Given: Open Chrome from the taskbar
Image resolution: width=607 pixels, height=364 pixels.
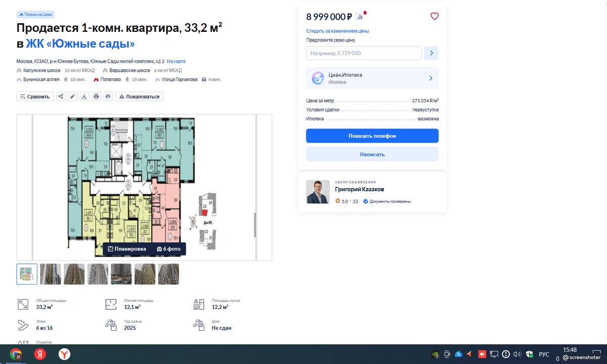Looking at the screenshot, I should point(16,354).
